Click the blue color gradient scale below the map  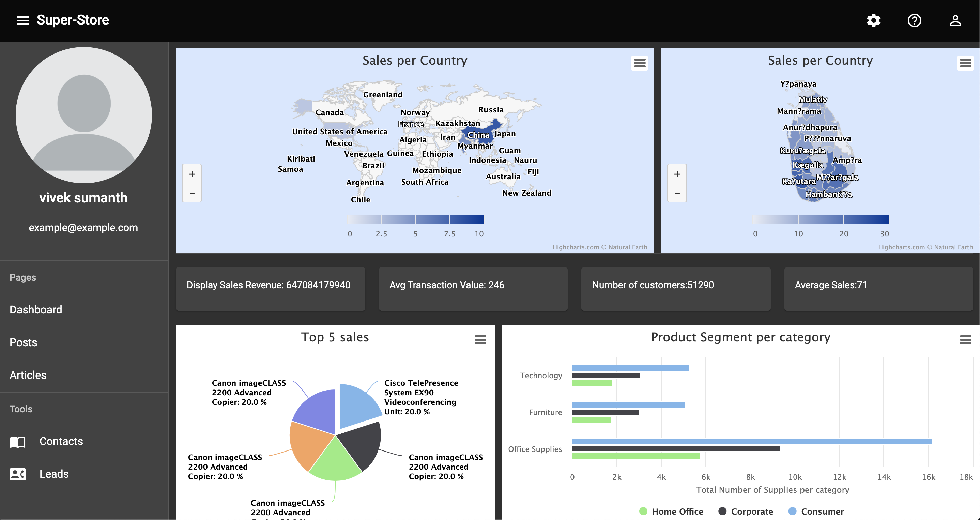click(x=415, y=219)
